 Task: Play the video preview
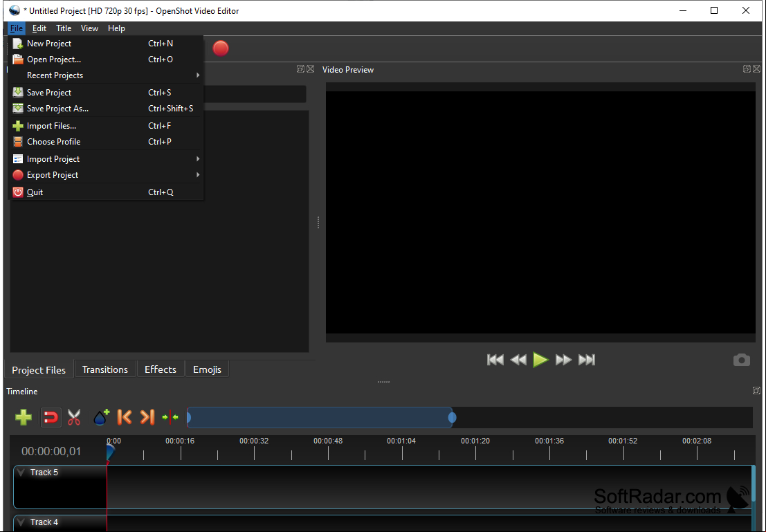pyautogui.click(x=541, y=360)
